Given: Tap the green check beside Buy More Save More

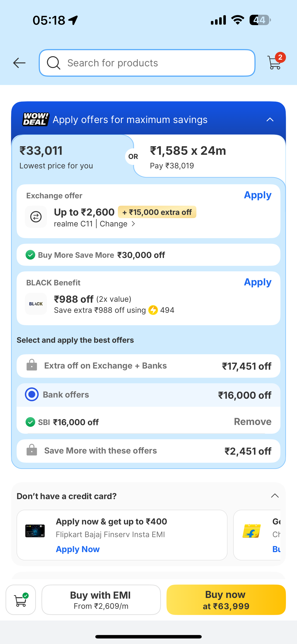Looking at the screenshot, I should point(30,255).
